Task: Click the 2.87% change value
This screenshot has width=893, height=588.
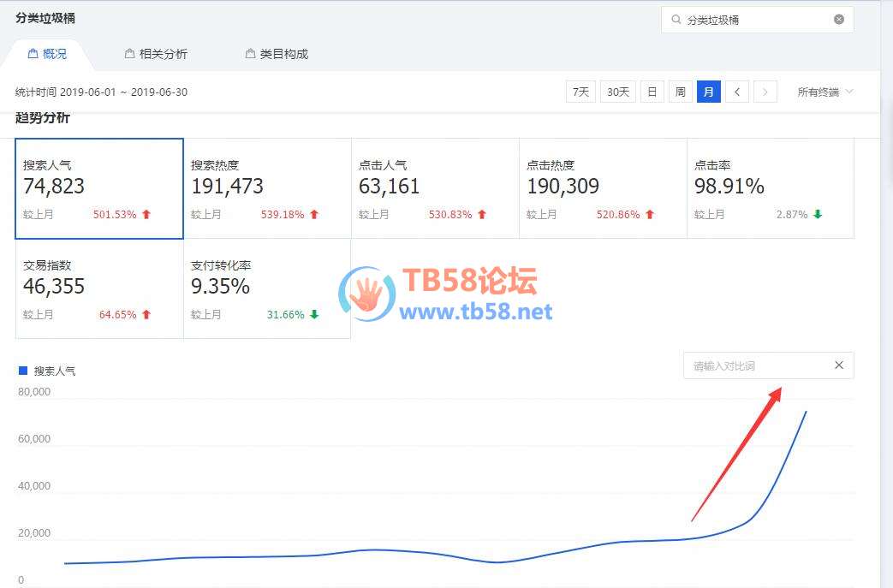Action: pos(792,215)
